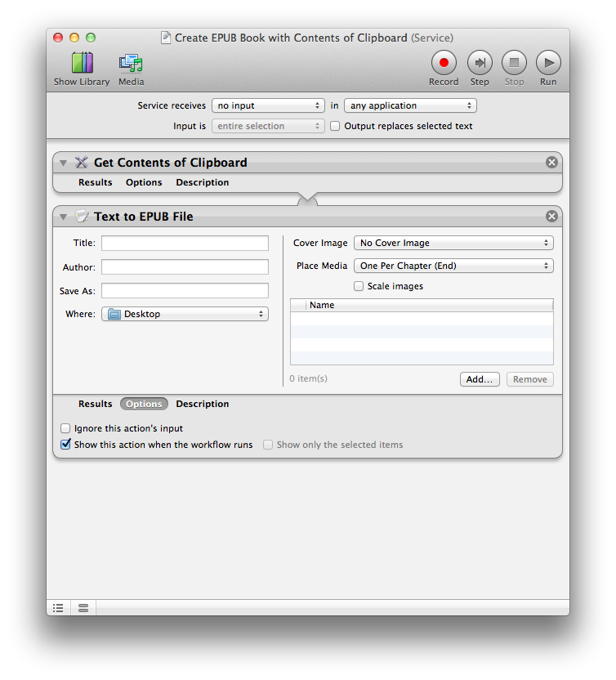Viewport: 616px width, 680px height.
Task: Open Description tab of Text to EPUB File
Action: click(202, 404)
